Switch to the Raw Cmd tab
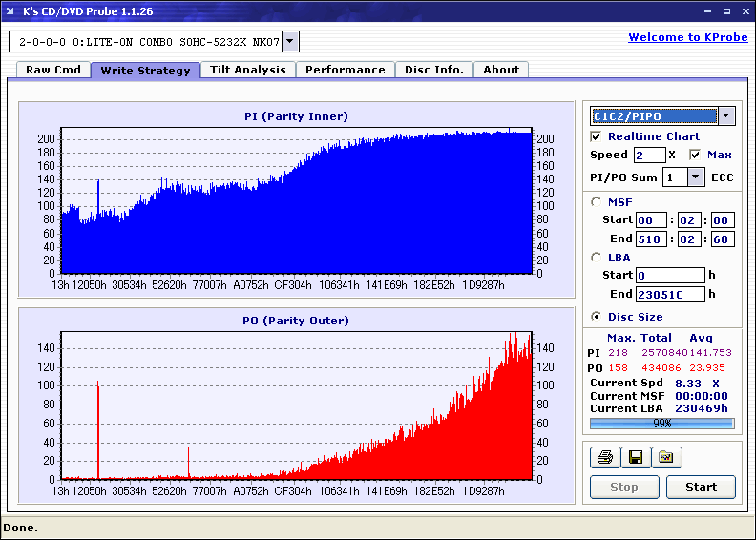Image resolution: width=756 pixels, height=540 pixels. [53, 70]
